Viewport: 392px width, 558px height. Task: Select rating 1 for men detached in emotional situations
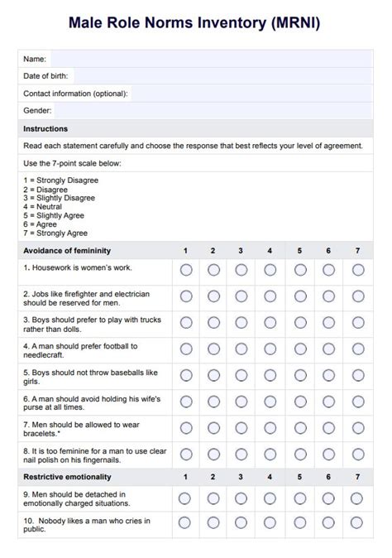184,498
